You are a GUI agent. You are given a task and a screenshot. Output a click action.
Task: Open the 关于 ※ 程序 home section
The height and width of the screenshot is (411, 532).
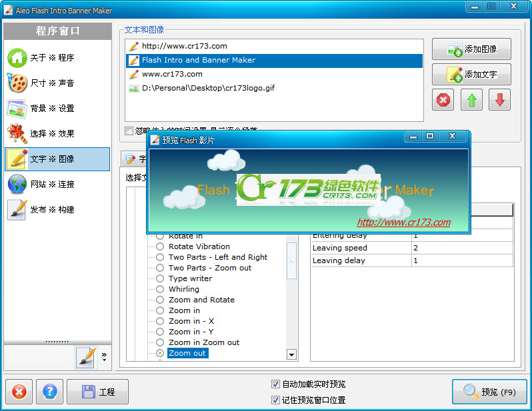pyautogui.click(x=57, y=58)
